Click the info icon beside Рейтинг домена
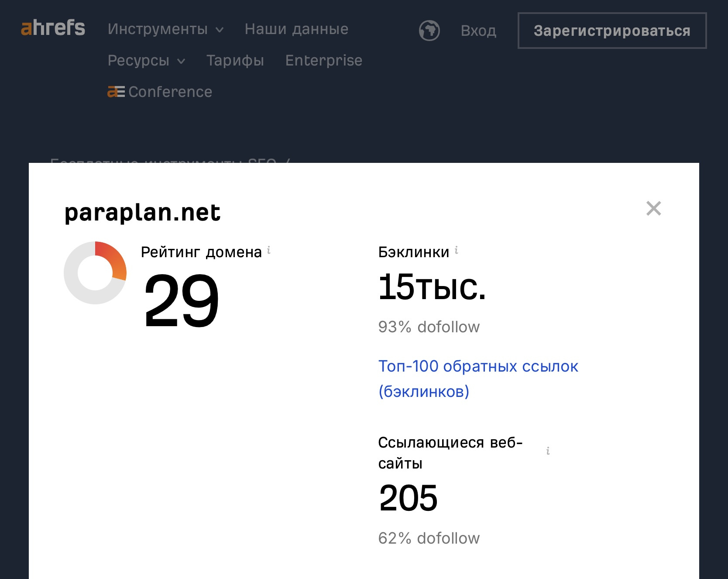This screenshot has height=579, width=728. pos(269,250)
